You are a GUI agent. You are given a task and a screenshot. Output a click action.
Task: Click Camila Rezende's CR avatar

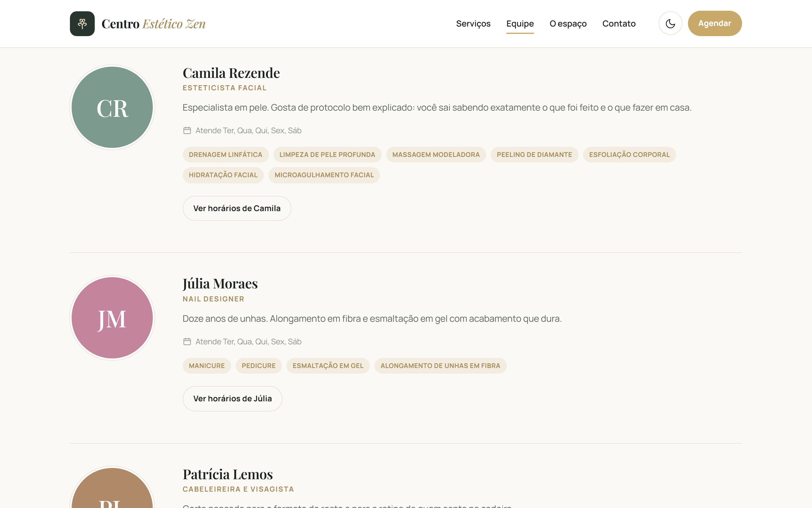point(112,107)
